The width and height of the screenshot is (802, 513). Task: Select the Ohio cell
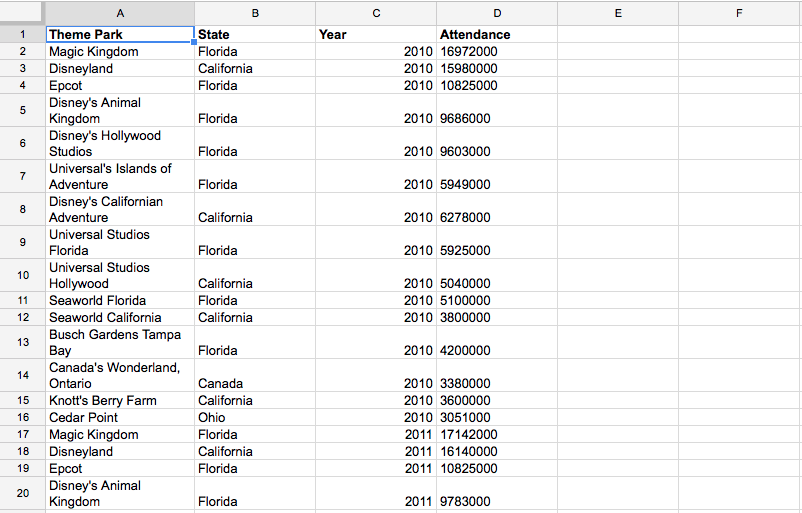tap(255, 417)
